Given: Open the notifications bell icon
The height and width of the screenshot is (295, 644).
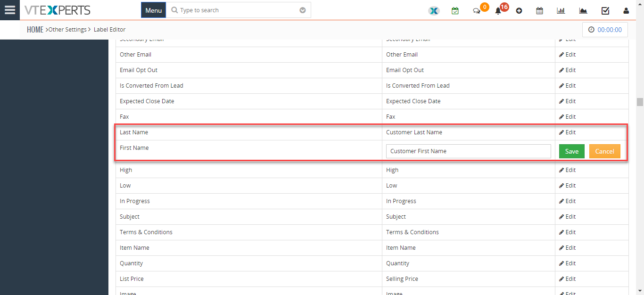Looking at the screenshot, I should pos(498,11).
